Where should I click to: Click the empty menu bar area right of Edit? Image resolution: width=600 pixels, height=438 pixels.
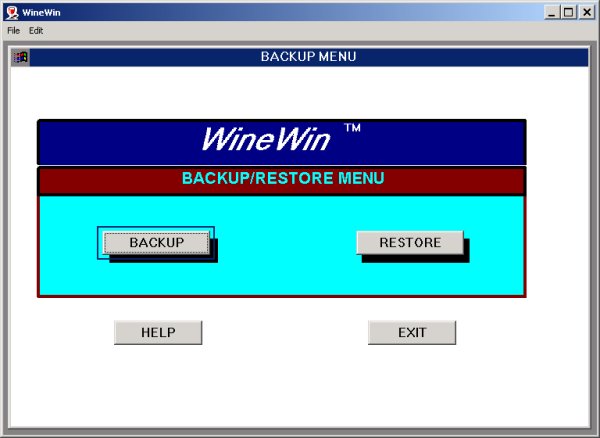(x=300, y=31)
